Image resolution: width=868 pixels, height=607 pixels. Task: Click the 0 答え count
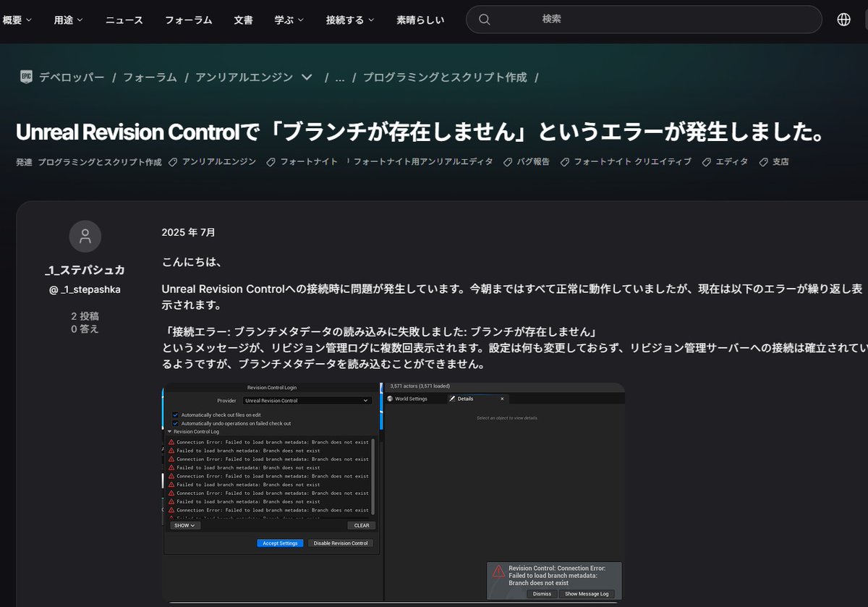point(85,328)
